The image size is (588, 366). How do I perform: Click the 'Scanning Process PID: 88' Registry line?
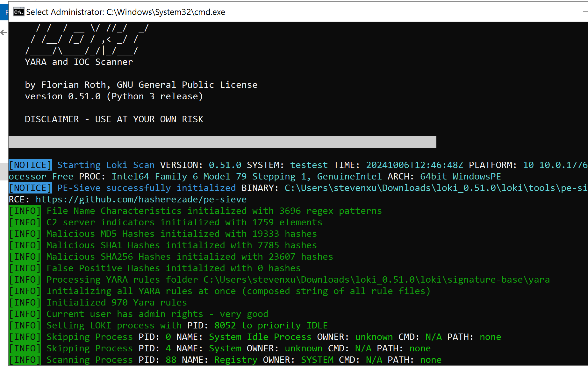tap(225, 360)
